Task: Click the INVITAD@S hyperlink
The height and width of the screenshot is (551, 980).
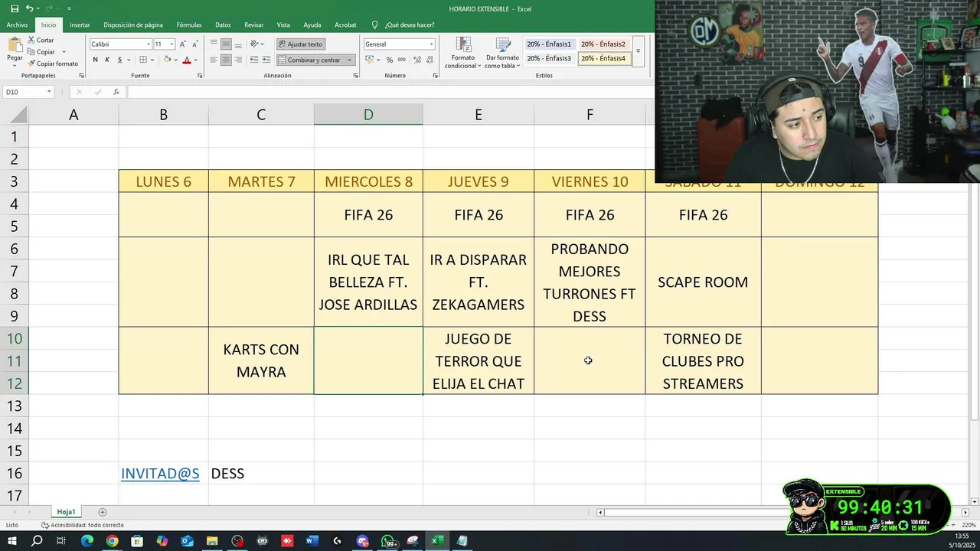Action: click(x=160, y=474)
